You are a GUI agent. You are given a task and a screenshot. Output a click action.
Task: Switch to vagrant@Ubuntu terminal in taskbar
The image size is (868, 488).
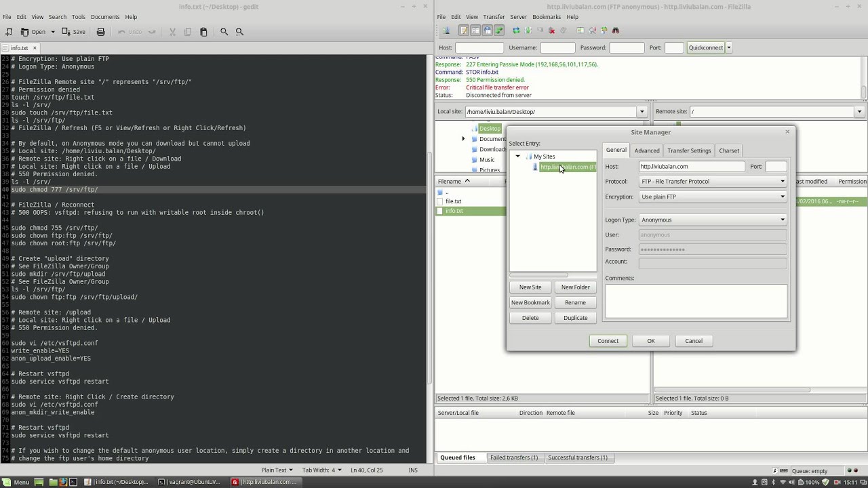click(189, 482)
